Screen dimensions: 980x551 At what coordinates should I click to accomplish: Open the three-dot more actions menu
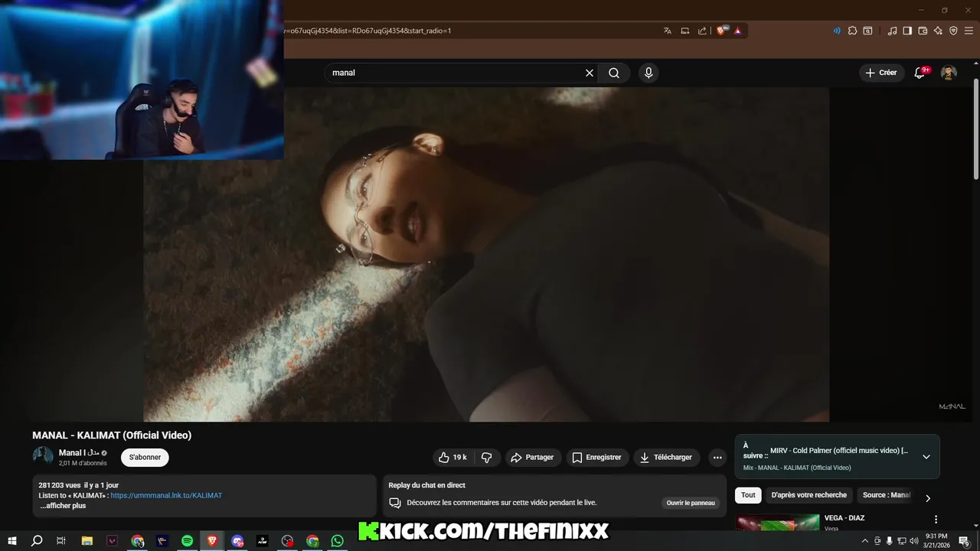[717, 458]
